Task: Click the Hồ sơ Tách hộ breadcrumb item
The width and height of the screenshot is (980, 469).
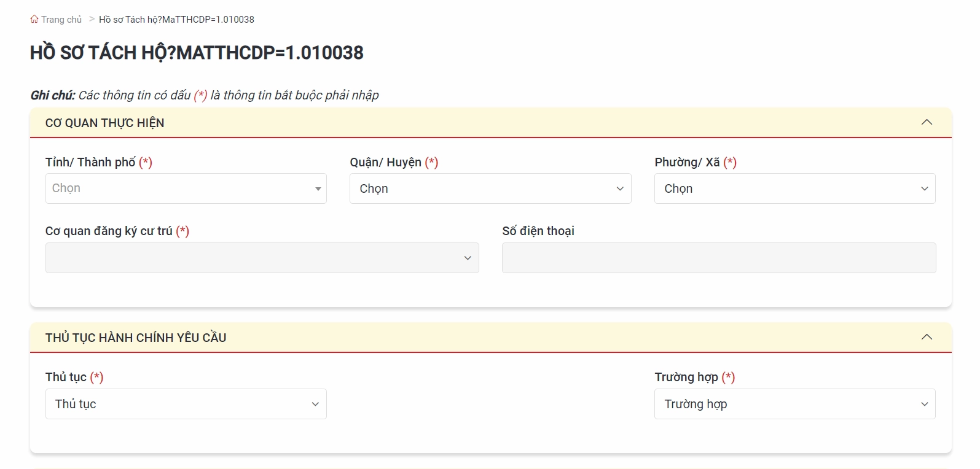Action: tap(176, 20)
